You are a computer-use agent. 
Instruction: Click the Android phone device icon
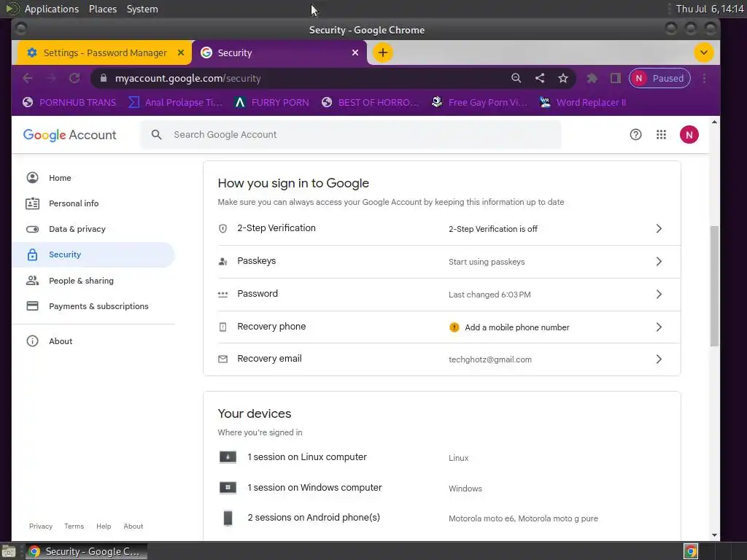coord(228,518)
